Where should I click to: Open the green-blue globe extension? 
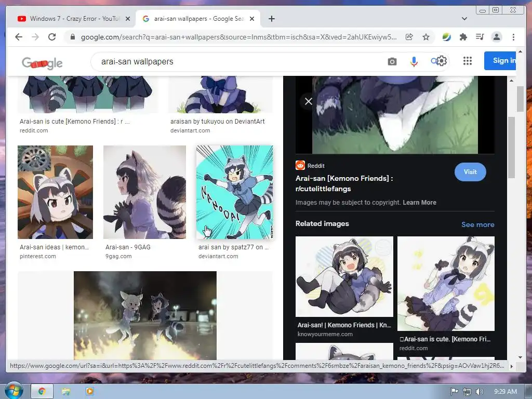[x=446, y=37]
